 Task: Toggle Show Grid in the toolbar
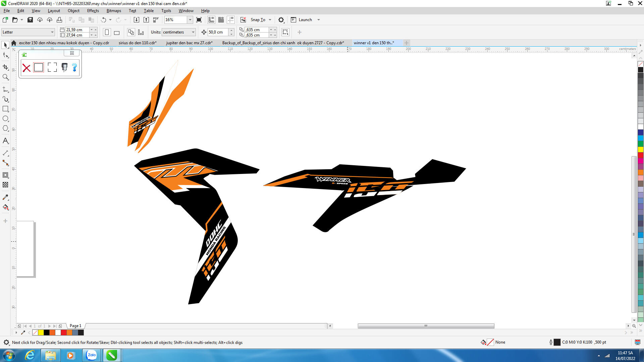tap(221, 20)
